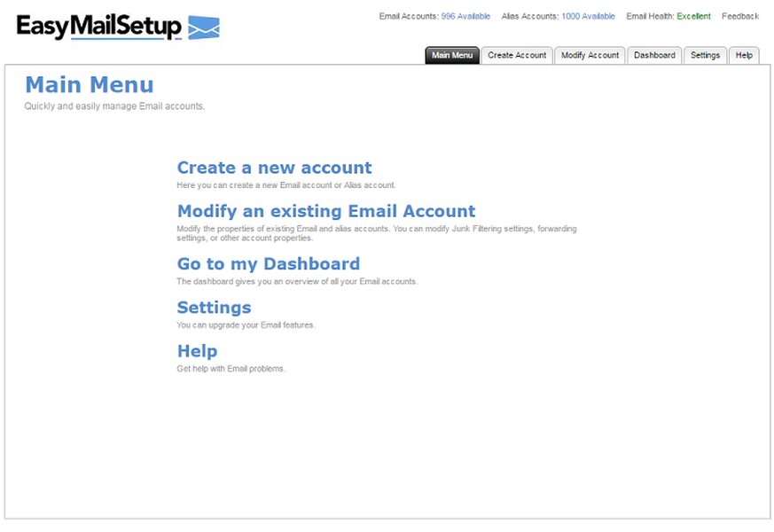Select the Main Menu tab

451,55
